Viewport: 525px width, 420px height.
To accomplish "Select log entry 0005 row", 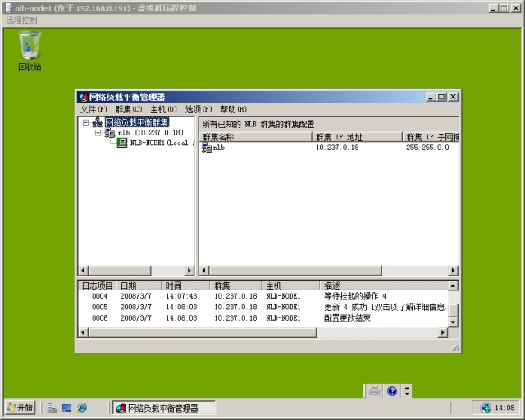I will tap(262, 307).
